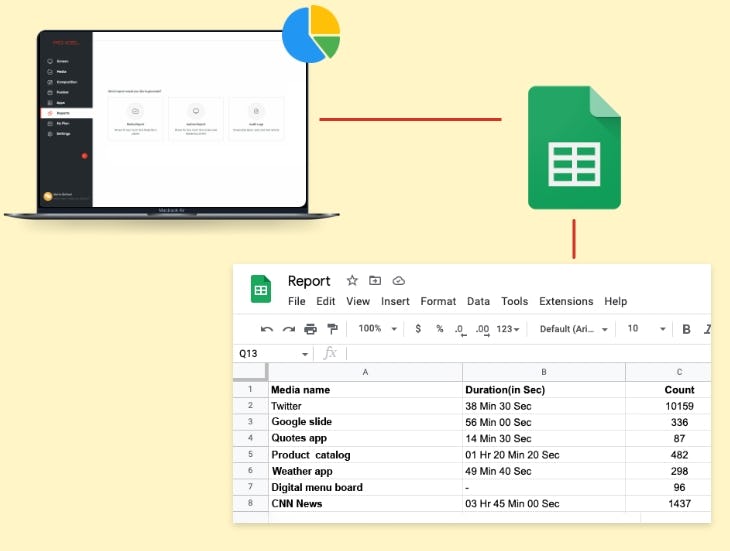Open the Tools menu

pyautogui.click(x=514, y=301)
